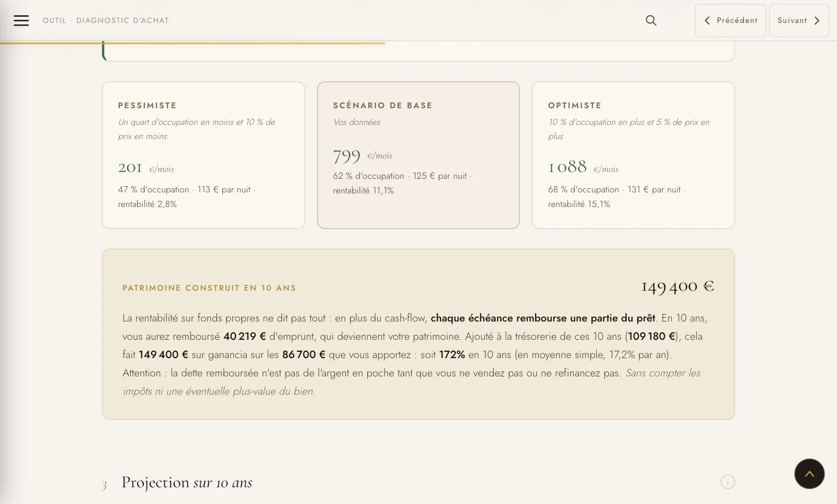Image resolution: width=837 pixels, height=504 pixels.
Task: Click the bold 40 219 € amount
Action: coord(245,336)
